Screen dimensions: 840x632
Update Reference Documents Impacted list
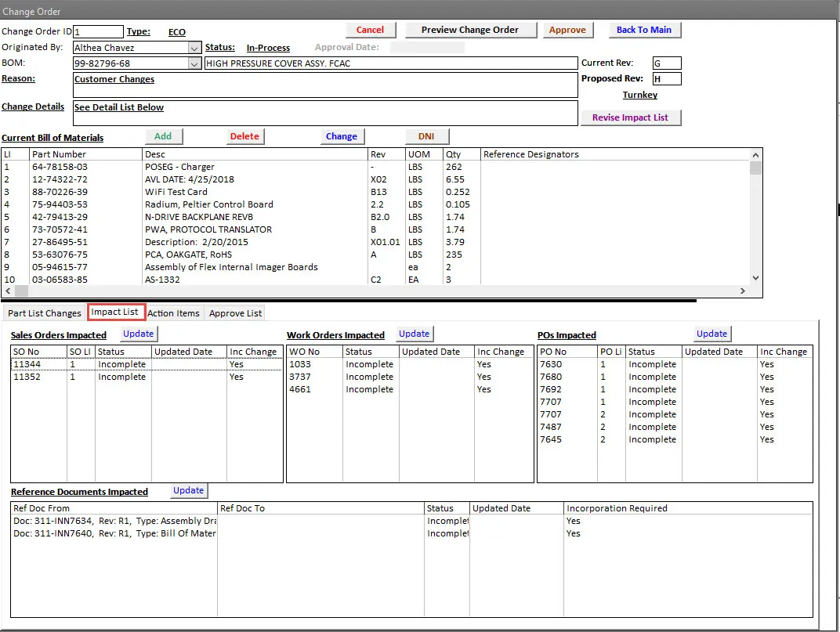pyautogui.click(x=188, y=490)
